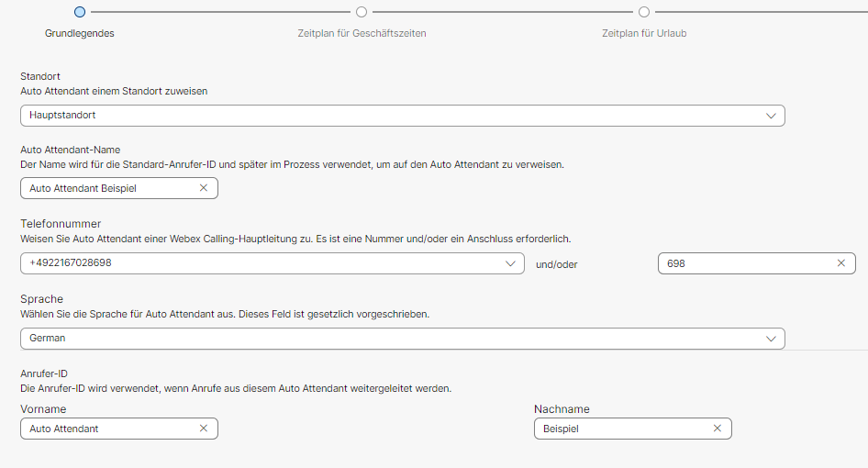This screenshot has height=468, width=868.
Task: Click the phone number dropdown chevron
Action: (x=510, y=263)
